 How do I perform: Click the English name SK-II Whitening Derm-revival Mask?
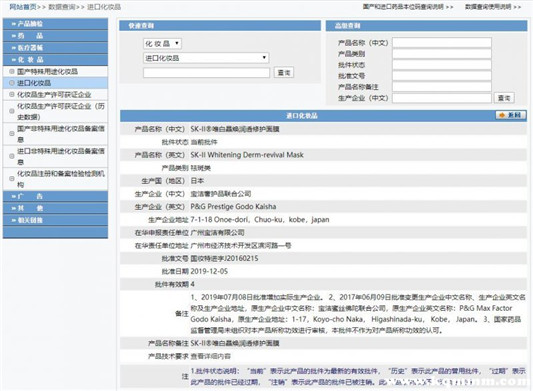click(247, 155)
